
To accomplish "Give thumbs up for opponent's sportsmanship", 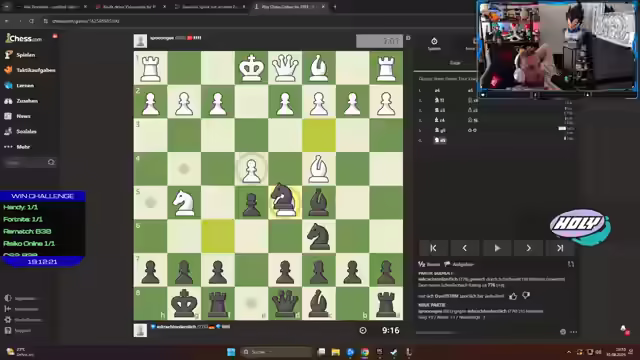I will (513, 296).
